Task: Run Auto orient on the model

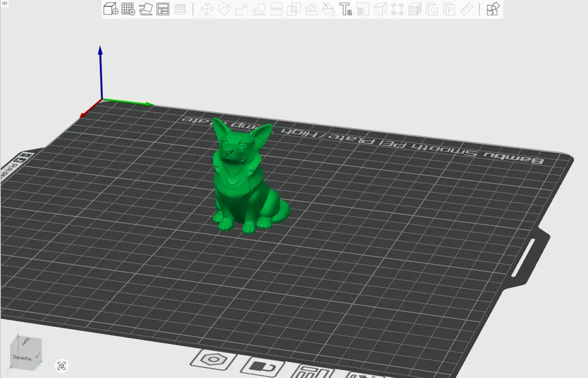Action: coord(146,9)
